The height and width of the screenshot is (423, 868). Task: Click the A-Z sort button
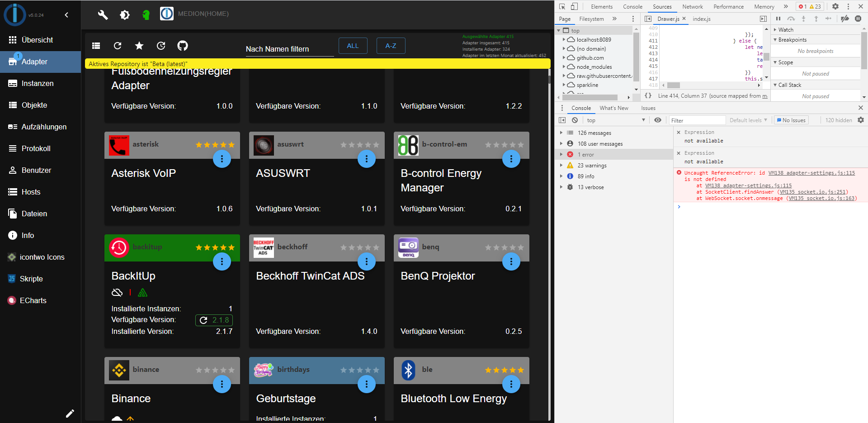point(391,46)
